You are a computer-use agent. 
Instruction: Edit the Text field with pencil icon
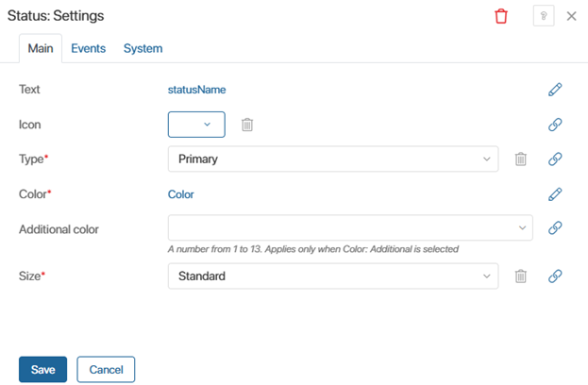point(555,90)
